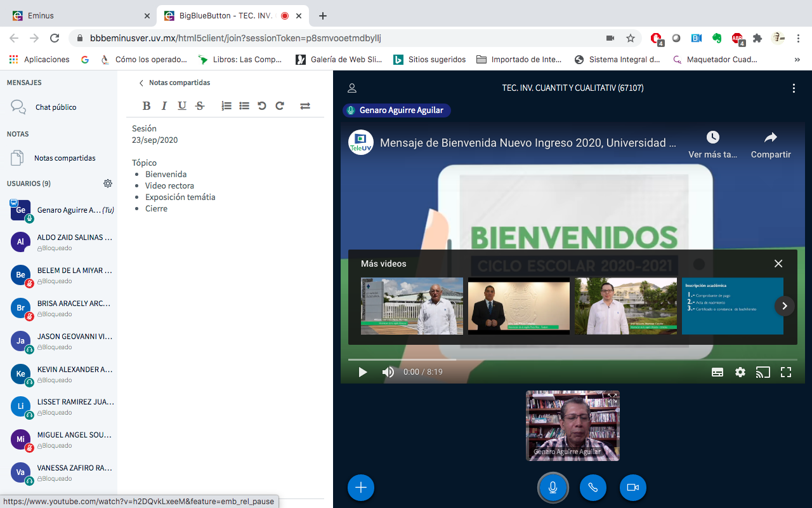Click the Compartir share button on video
Image resolution: width=812 pixels, height=508 pixels.
[x=770, y=144]
